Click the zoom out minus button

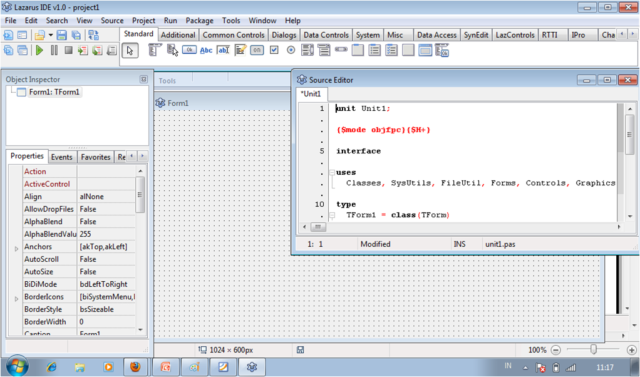tap(556, 350)
